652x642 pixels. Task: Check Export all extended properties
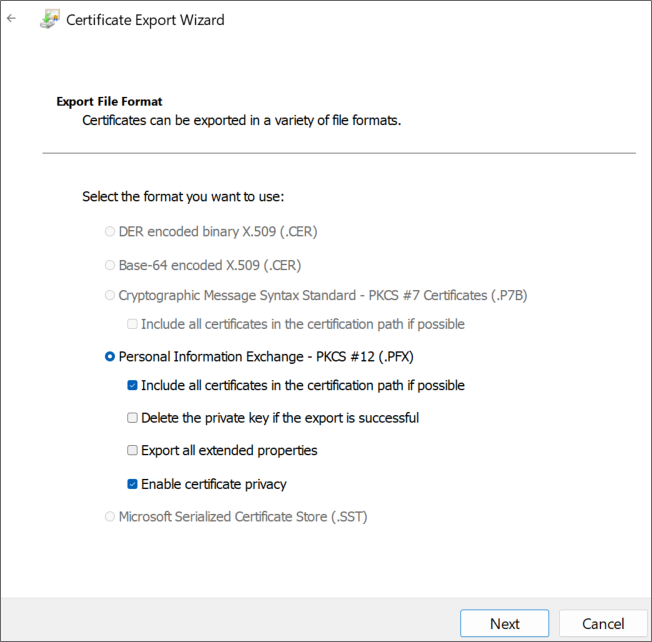(132, 451)
